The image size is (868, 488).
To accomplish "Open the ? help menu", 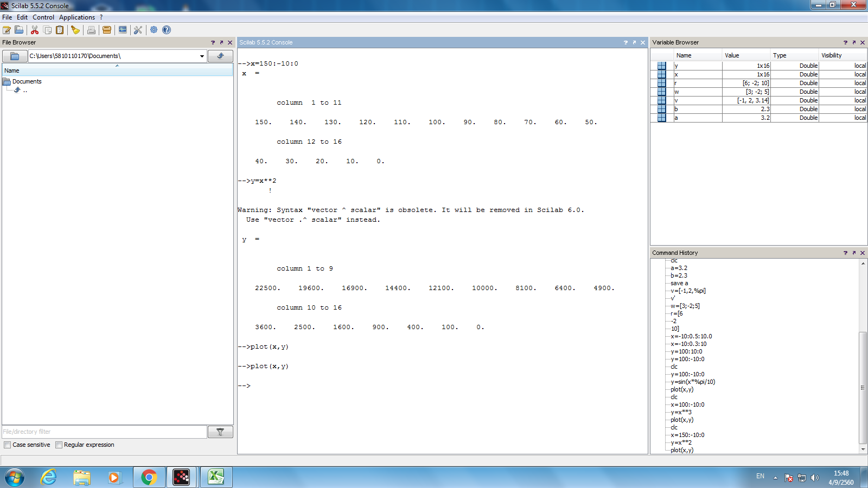I will [101, 17].
